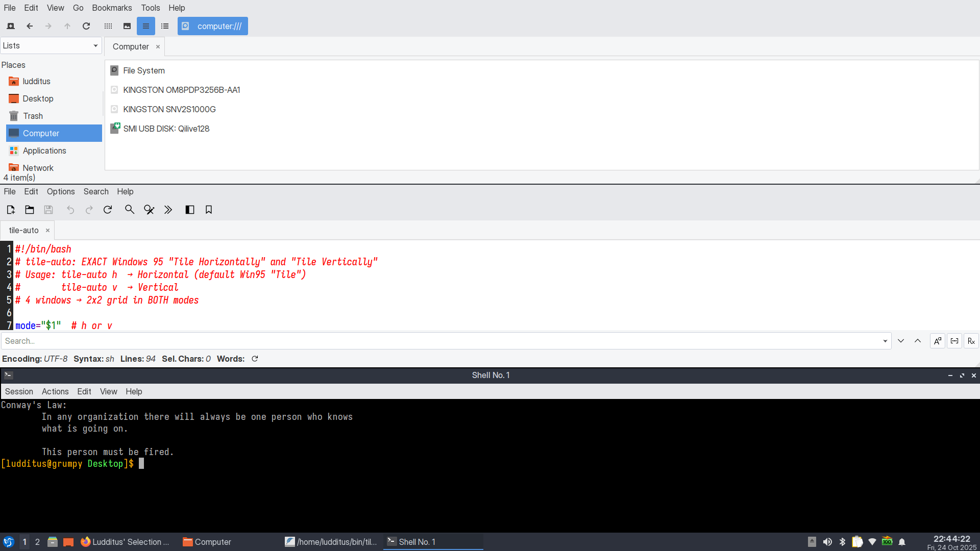Create a new document in text editor
The image size is (980, 551).
click(x=11, y=210)
